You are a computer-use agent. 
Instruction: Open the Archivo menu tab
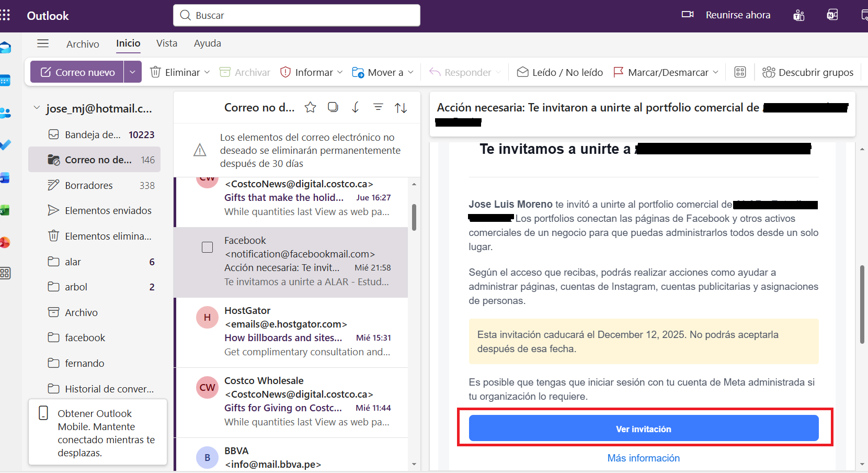click(83, 44)
